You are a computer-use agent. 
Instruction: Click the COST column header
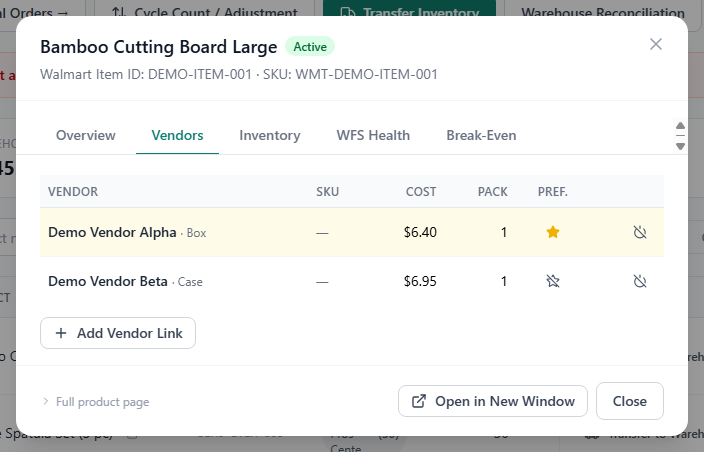click(x=421, y=192)
